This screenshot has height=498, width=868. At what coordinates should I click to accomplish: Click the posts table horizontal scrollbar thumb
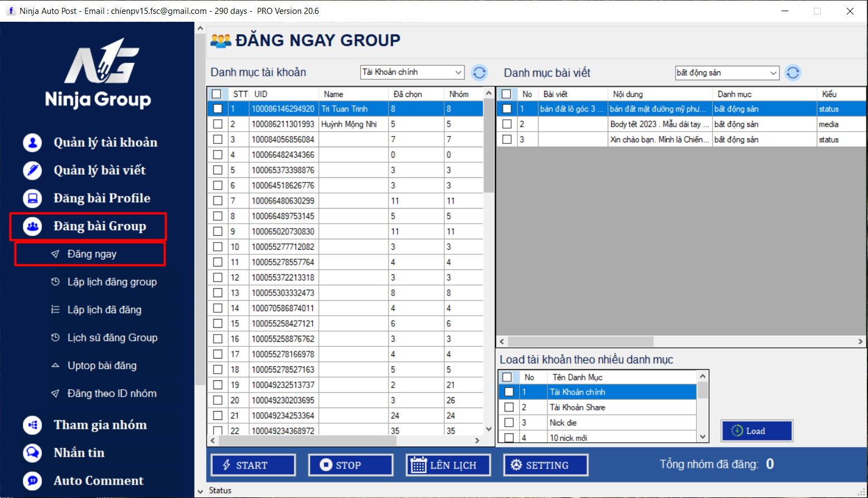coord(580,341)
